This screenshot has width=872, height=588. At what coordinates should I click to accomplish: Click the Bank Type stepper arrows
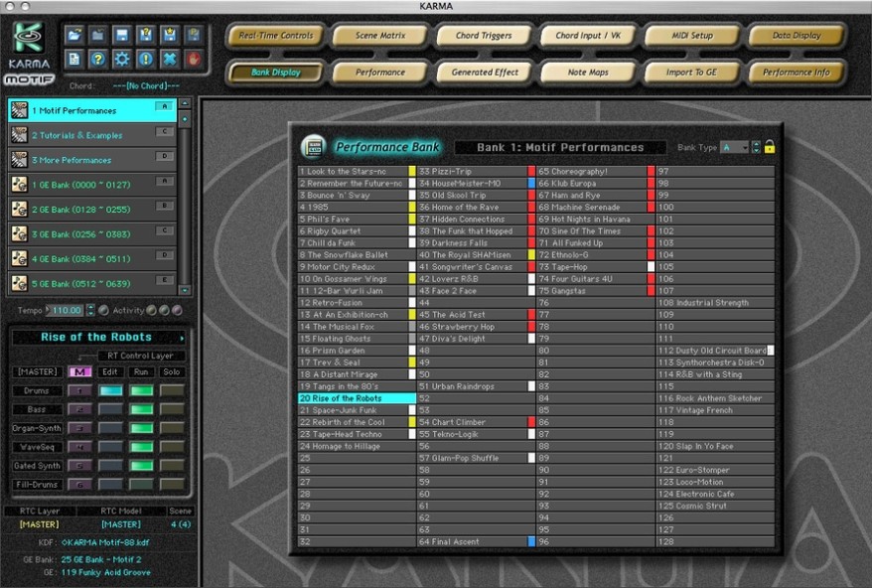[756, 147]
